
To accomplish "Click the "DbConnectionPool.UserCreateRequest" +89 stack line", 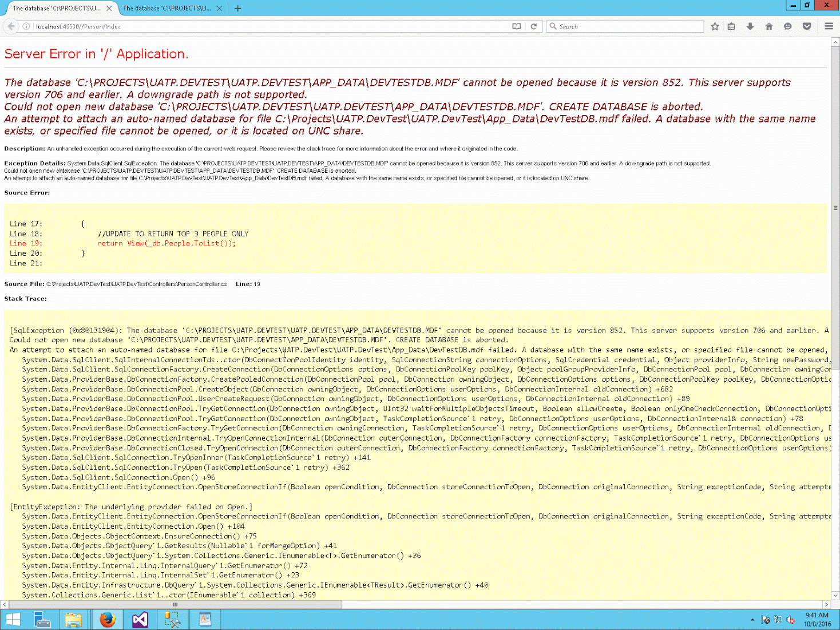I will (x=356, y=399).
